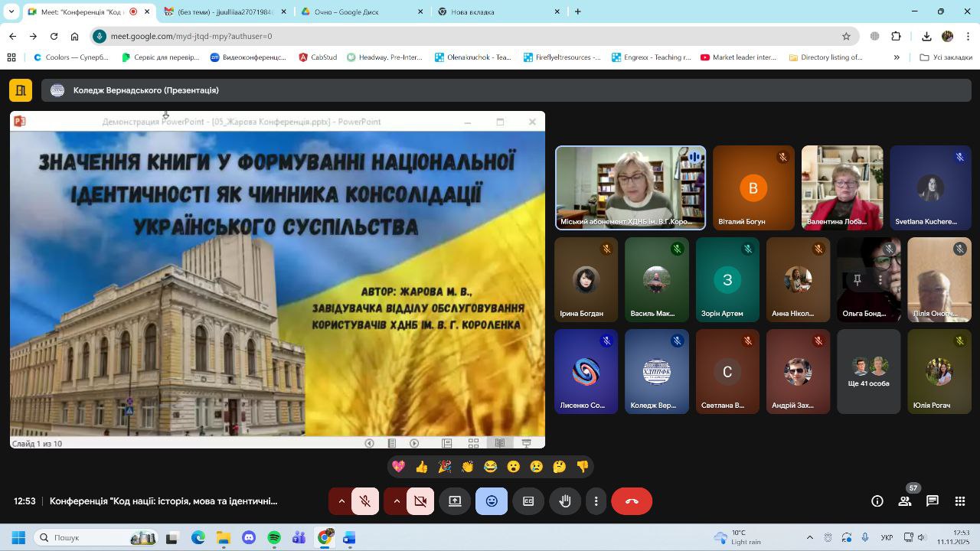Open chat with everyone panel

click(933, 501)
